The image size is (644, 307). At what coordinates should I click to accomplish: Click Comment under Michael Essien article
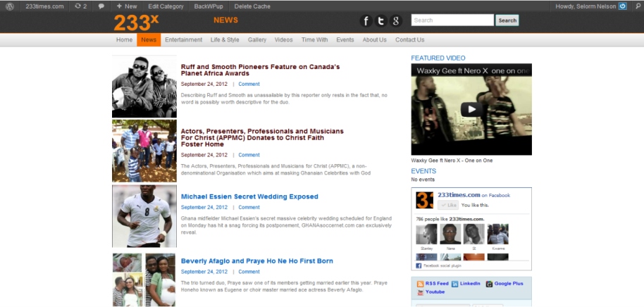click(x=249, y=207)
